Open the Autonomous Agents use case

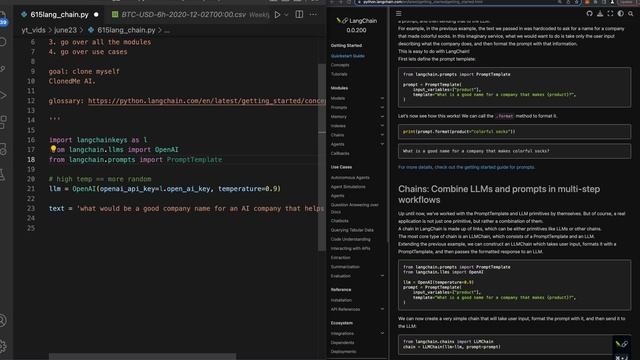coord(350,178)
